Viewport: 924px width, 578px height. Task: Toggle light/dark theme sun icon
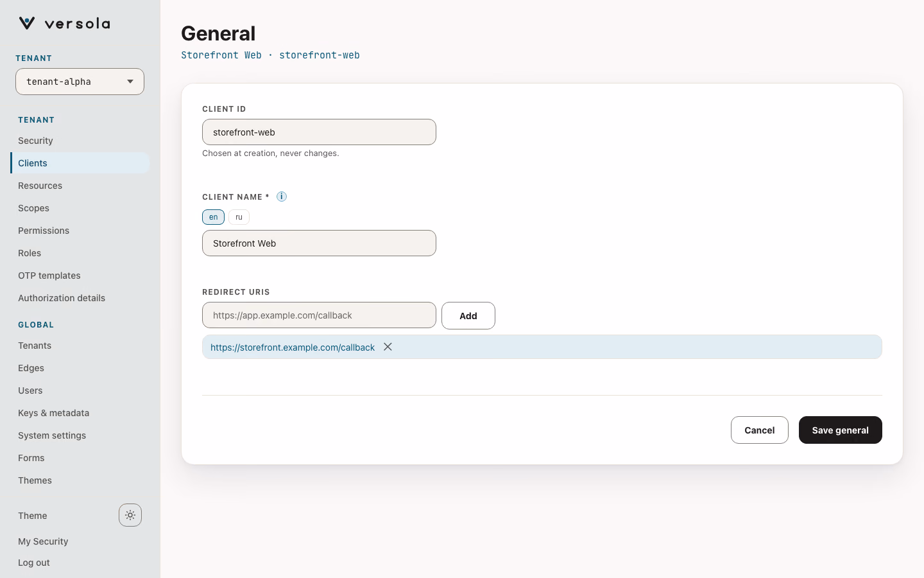pos(130,515)
